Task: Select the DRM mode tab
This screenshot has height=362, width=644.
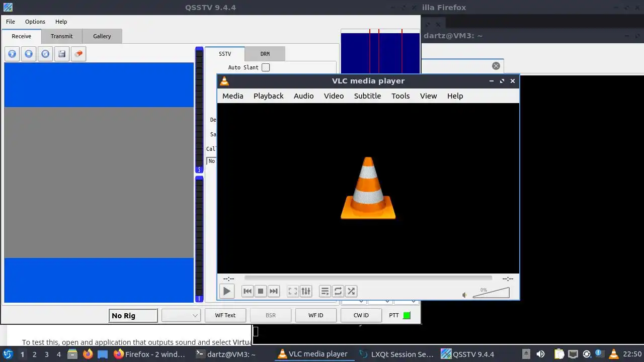Action: coord(265,54)
